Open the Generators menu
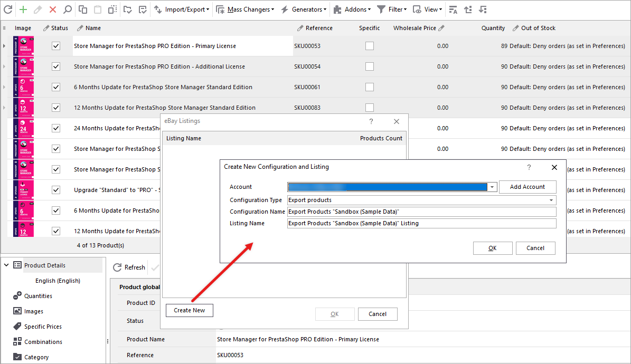631x364 pixels. (304, 9)
